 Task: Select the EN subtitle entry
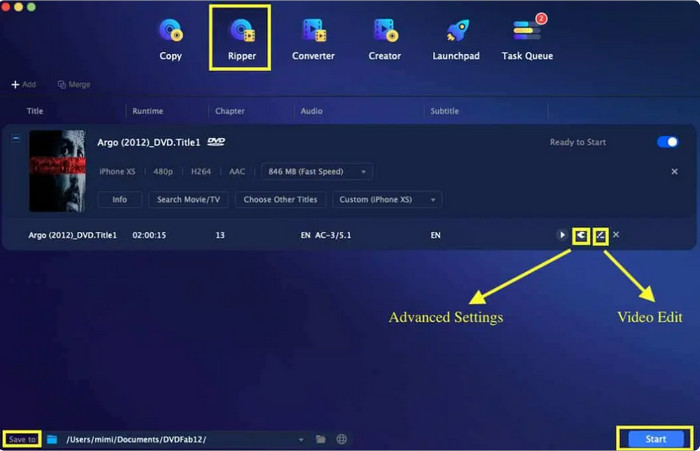(435, 235)
